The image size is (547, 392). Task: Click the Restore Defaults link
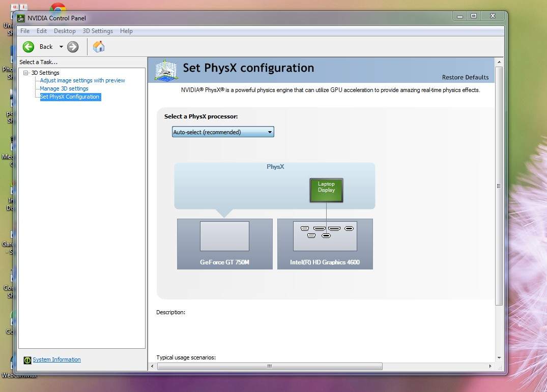click(x=465, y=77)
